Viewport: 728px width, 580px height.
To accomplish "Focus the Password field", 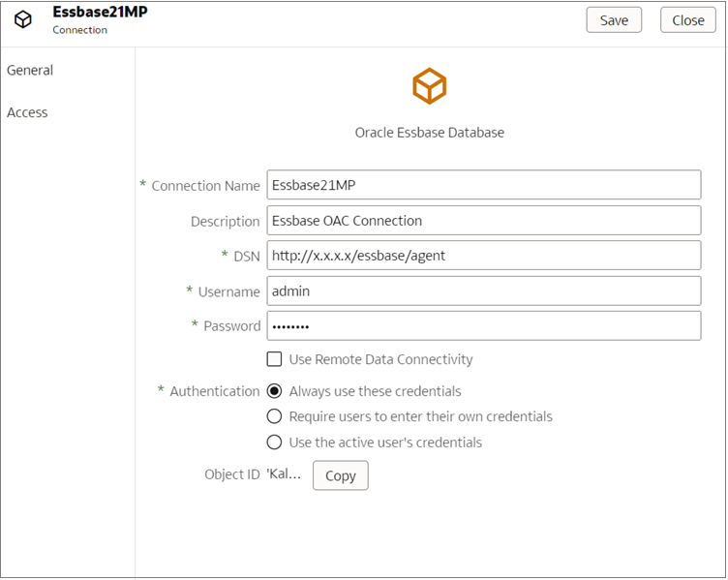I will click(483, 325).
